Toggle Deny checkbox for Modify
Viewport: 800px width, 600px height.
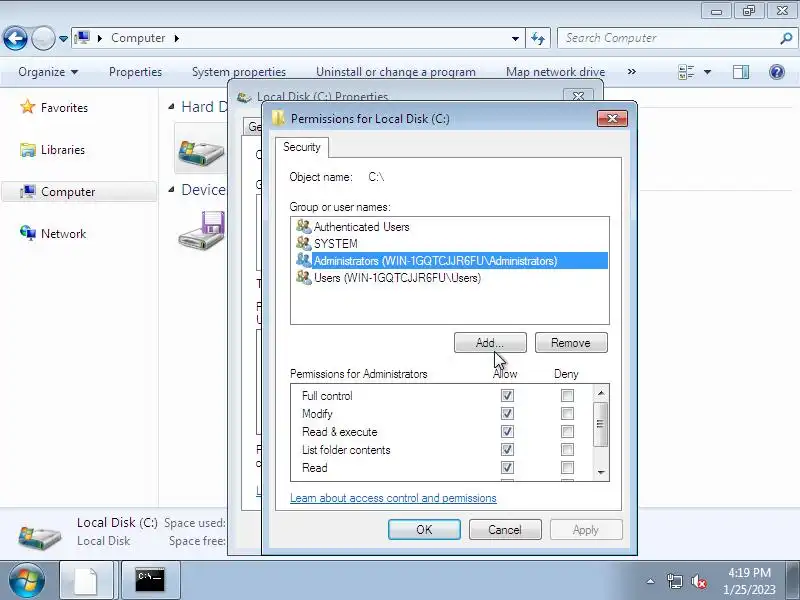click(567, 414)
